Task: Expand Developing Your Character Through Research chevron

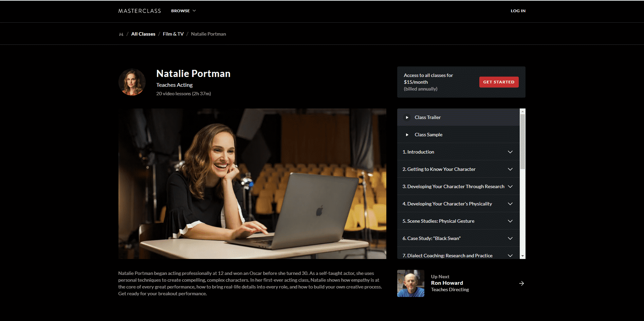Action: pos(510,186)
